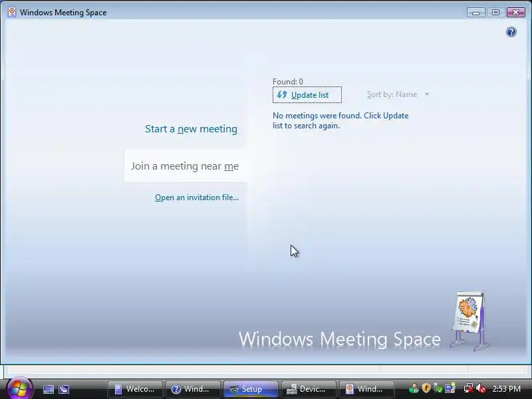
Task: Switch to Meeting Space Wind... taskbar button
Action: [x=366, y=389]
